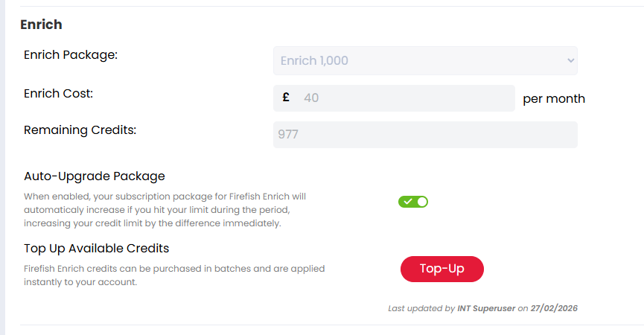The width and height of the screenshot is (644, 335).
Task: Click the checkmark inside the green toggle
Action: 408,202
